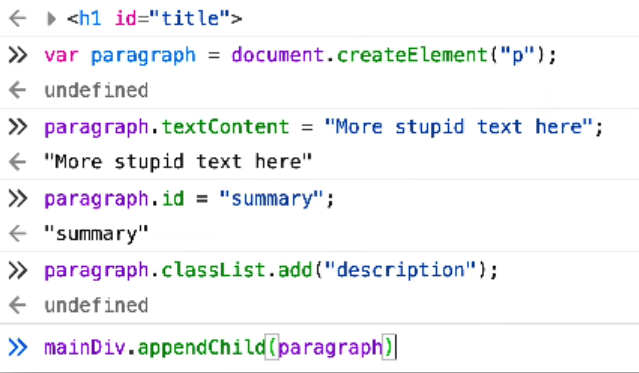Expand the h1 id="title" element node
639x373 pixels.
[51, 19]
